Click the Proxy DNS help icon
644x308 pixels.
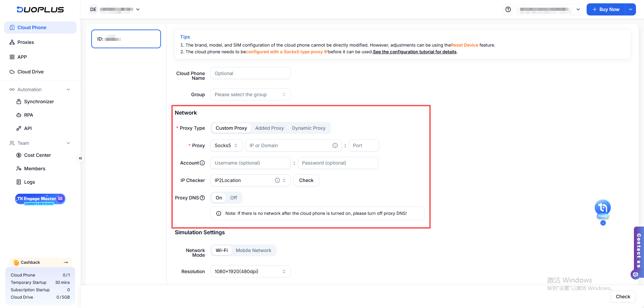pos(202,198)
